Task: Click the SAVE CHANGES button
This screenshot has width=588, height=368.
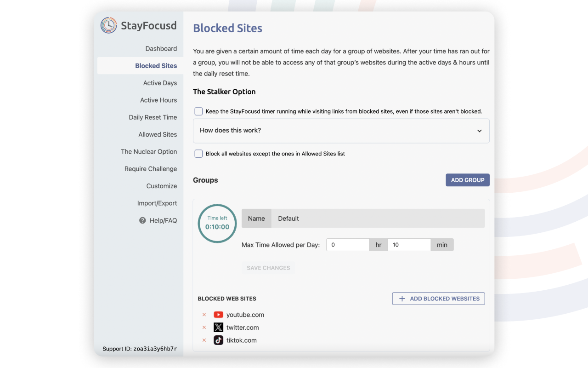Action: coord(268,267)
